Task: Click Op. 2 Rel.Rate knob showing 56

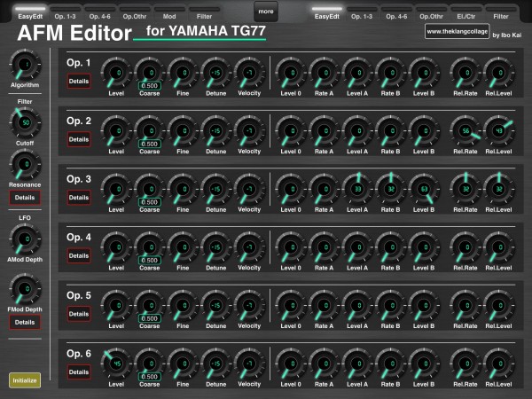Action: click(465, 131)
